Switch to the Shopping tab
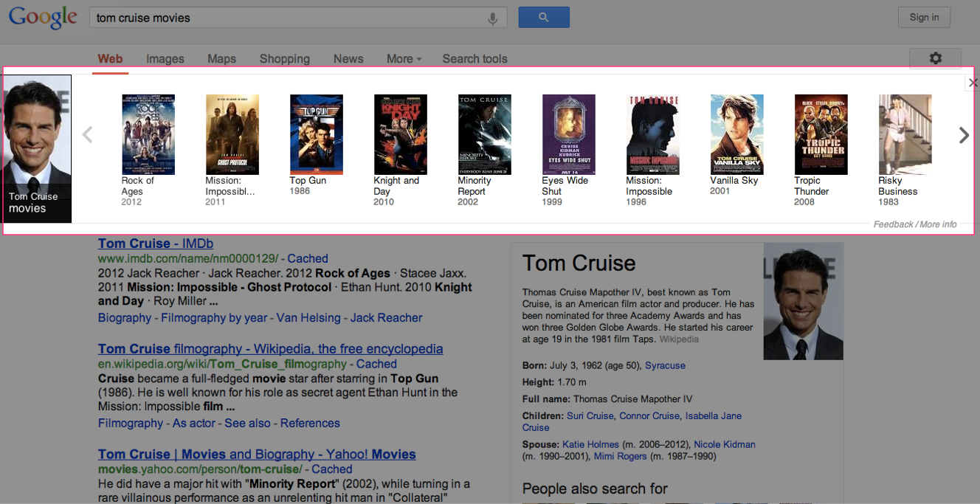The height and width of the screenshot is (504, 980). coord(285,59)
